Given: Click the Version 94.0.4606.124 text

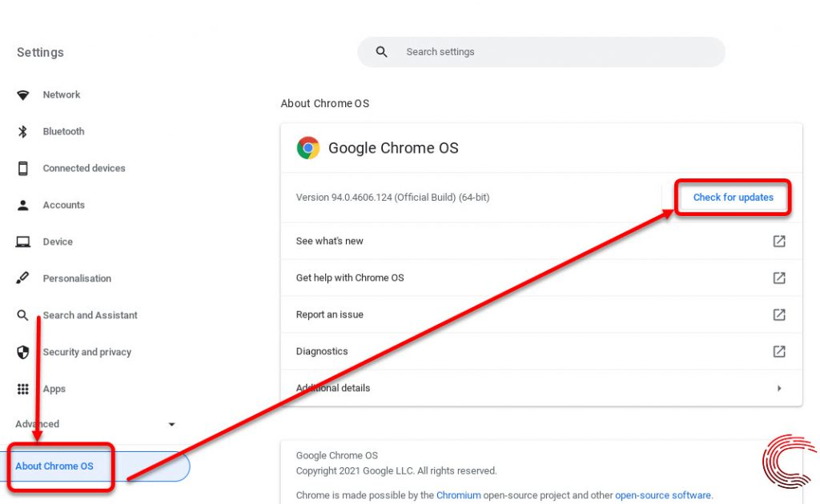Looking at the screenshot, I should pyautogui.click(x=392, y=198).
